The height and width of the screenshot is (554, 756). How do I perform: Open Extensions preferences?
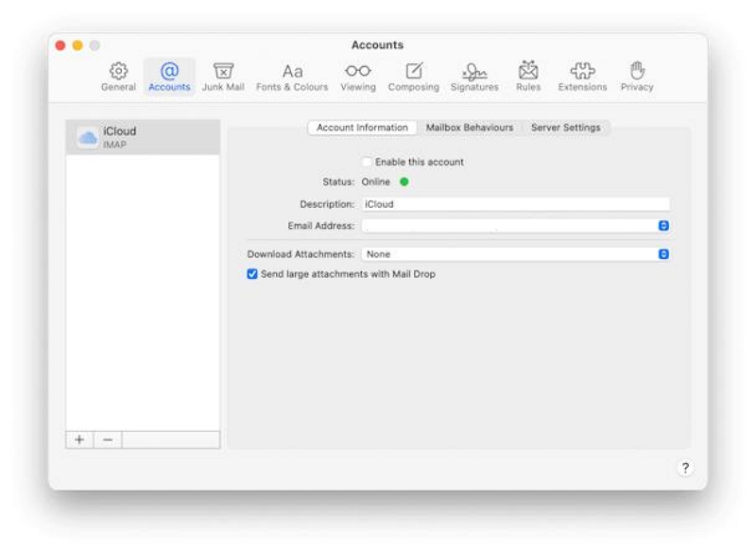coord(582,78)
